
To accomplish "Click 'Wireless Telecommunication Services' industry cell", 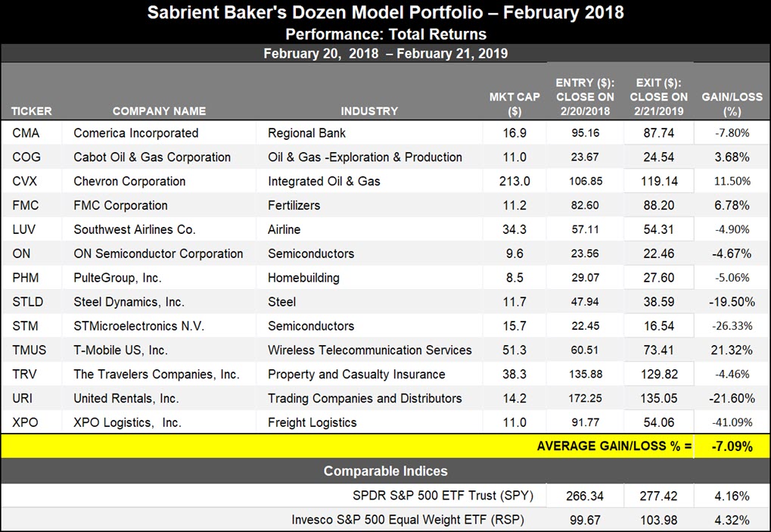I will coord(370,350).
